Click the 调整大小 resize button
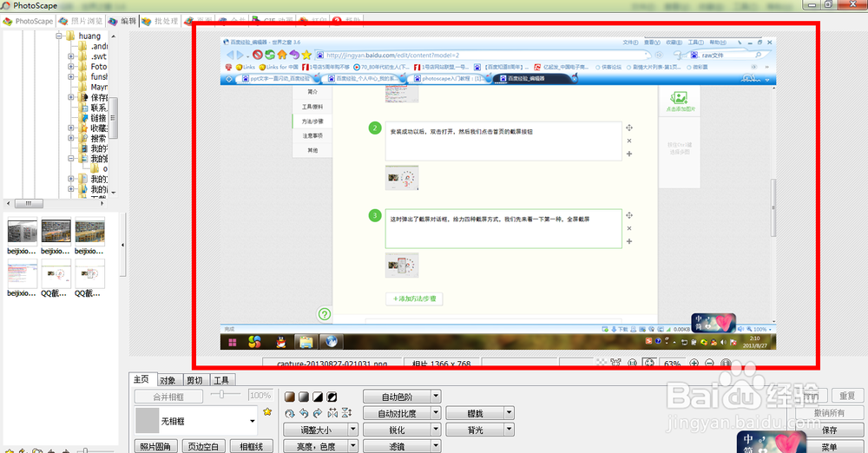Viewport: 868px width, 453px height. pos(316,430)
